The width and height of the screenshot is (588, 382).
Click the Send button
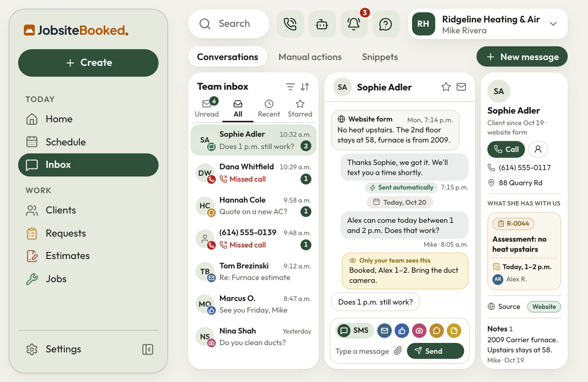click(435, 351)
